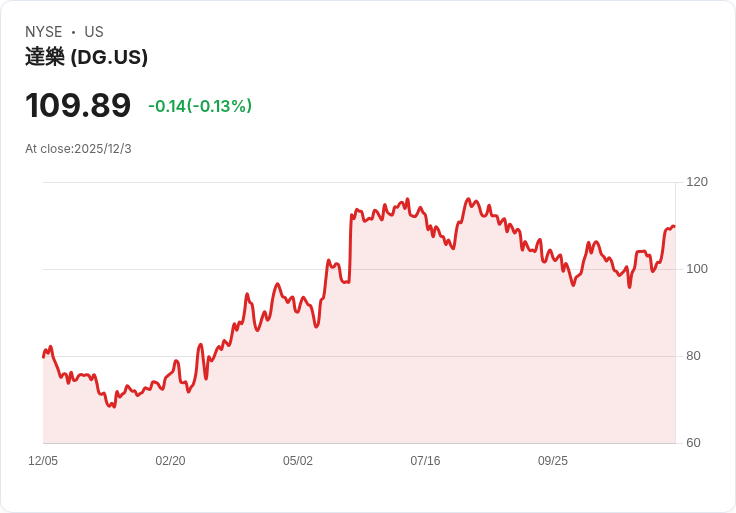This screenshot has width=736, height=513.
Task: Select the price change -0.14(-0.13%) text
Action: click(200, 106)
